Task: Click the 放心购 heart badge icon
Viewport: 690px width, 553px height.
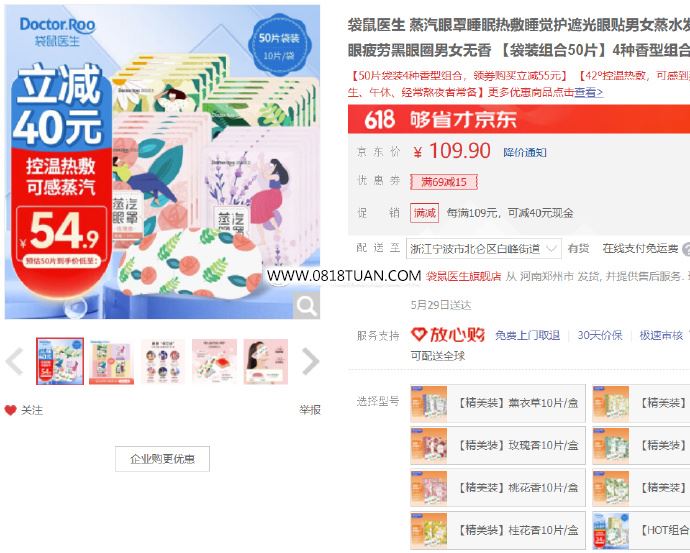Action: click(x=418, y=334)
